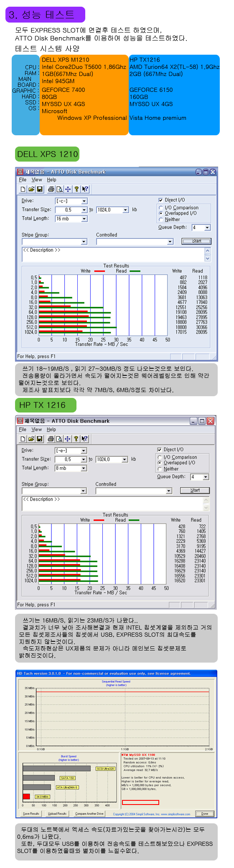This screenshot has width=234, height=868.
Task: Open Help menu in the [-c-] drive ATTO window
Action: (51, 180)
